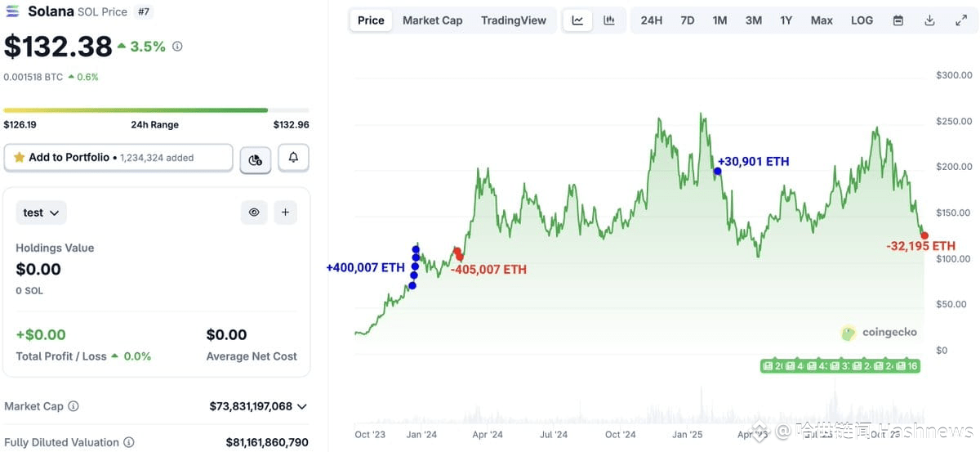Viewport: 980px width, 452px height.
Task: Click the Add to Portfolio button
Action: coord(118,158)
